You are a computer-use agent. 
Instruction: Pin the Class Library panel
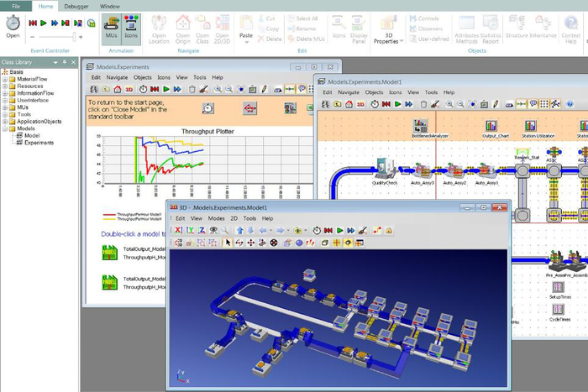pyautogui.click(x=65, y=62)
